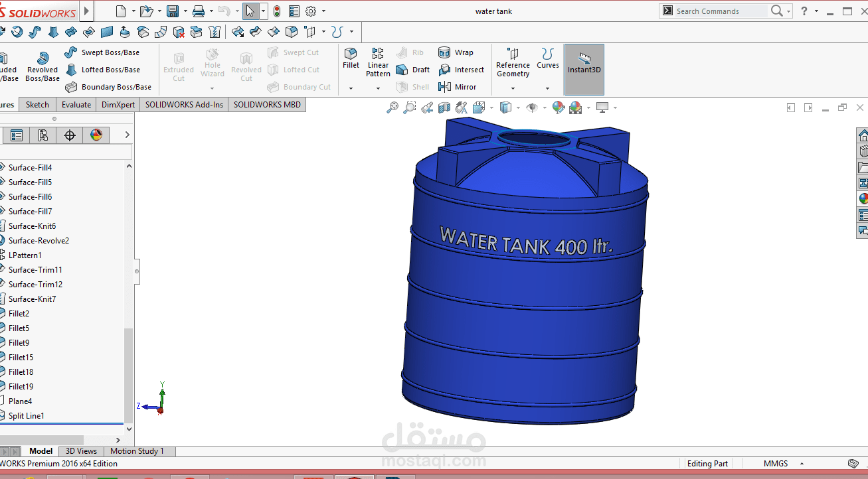Select Fillet15 in the feature tree

pyautogui.click(x=21, y=358)
